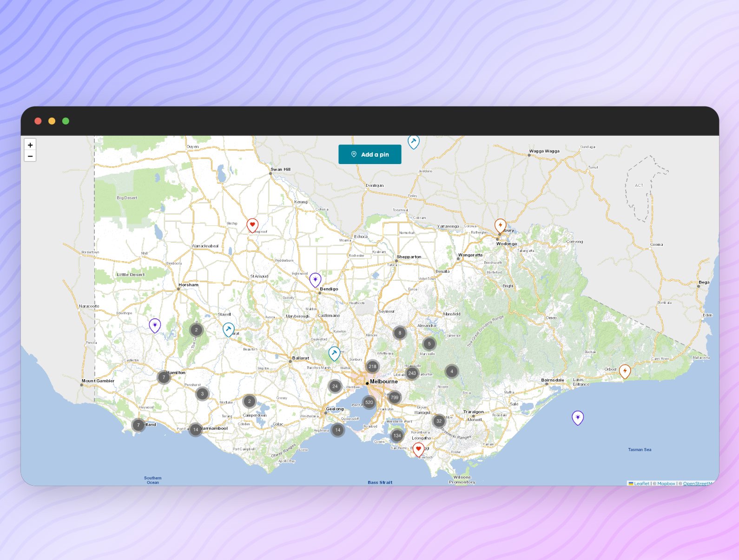Open the purple lightbulb pin in Tasman Sea
Viewport: 739px width, 560px height.
pos(577,417)
